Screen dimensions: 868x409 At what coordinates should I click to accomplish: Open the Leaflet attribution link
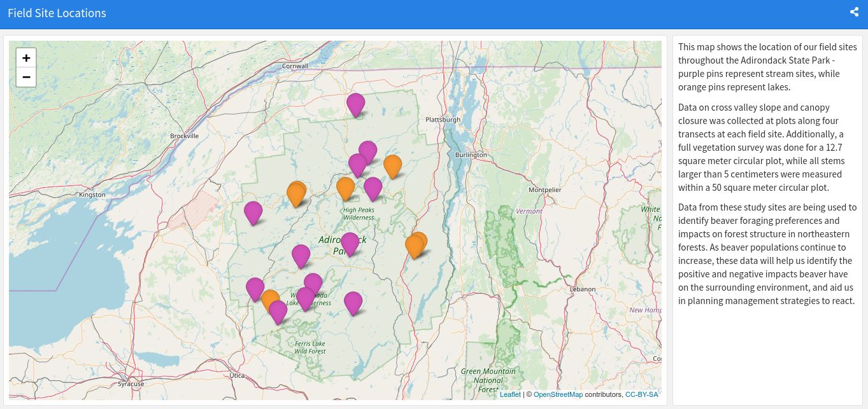tap(510, 394)
